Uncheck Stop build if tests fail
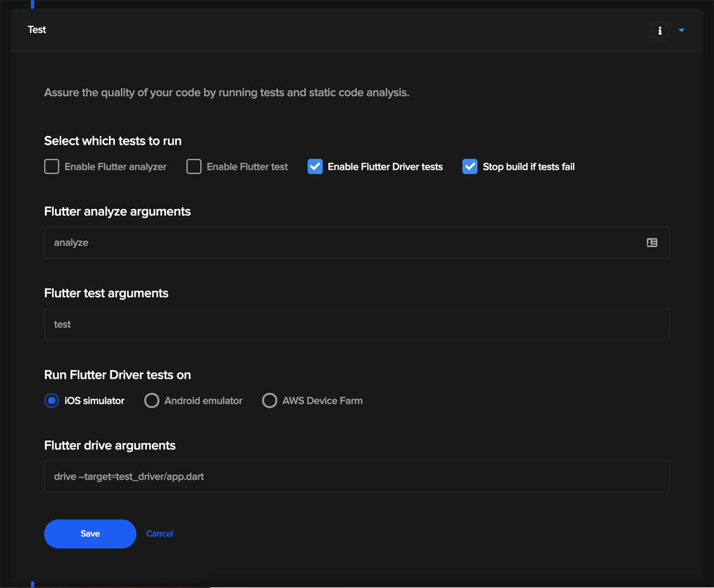 tap(470, 167)
